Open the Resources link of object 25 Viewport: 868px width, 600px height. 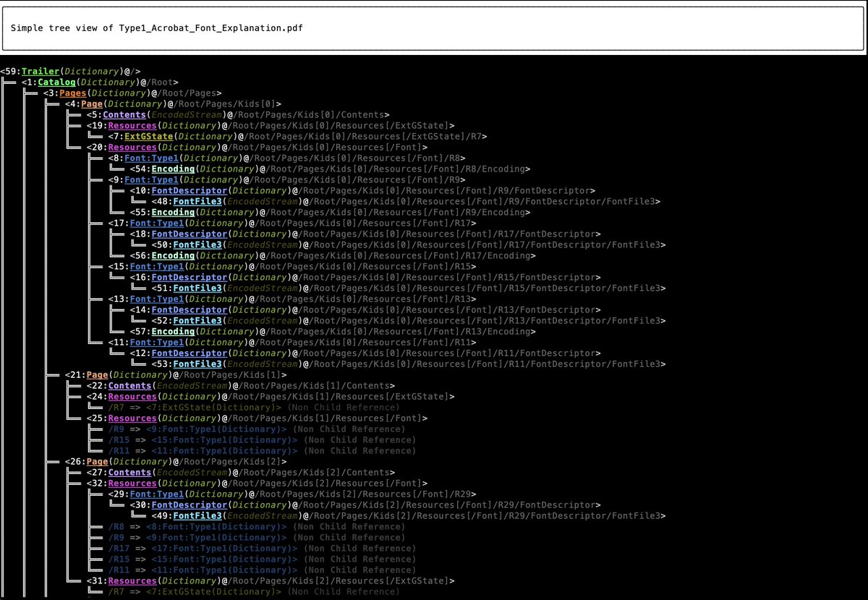click(132, 419)
